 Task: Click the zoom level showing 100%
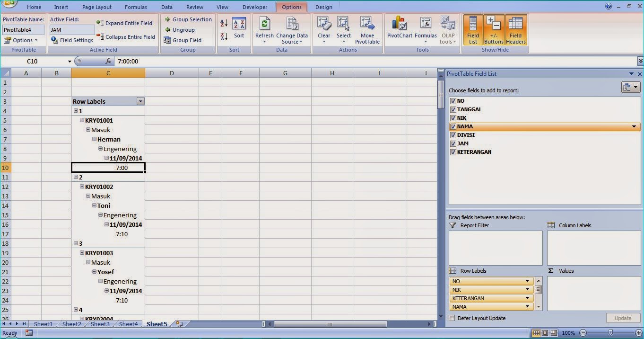pyautogui.click(x=568, y=333)
